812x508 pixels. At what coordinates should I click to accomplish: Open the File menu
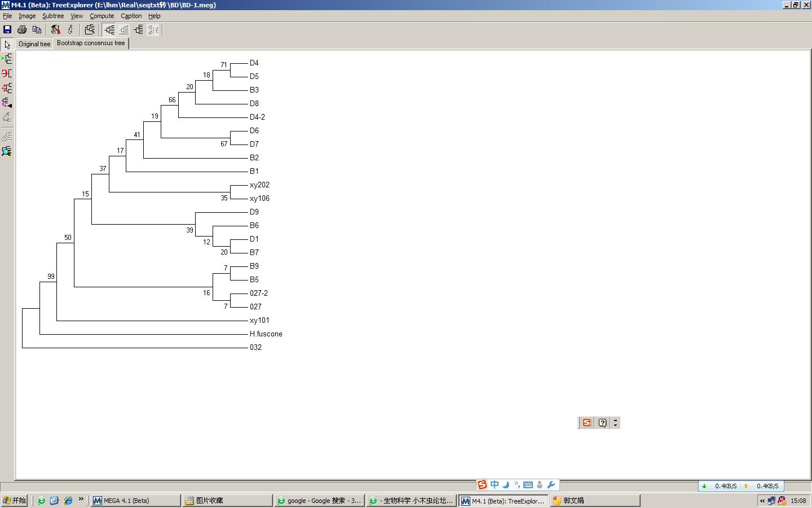(x=7, y=16)
